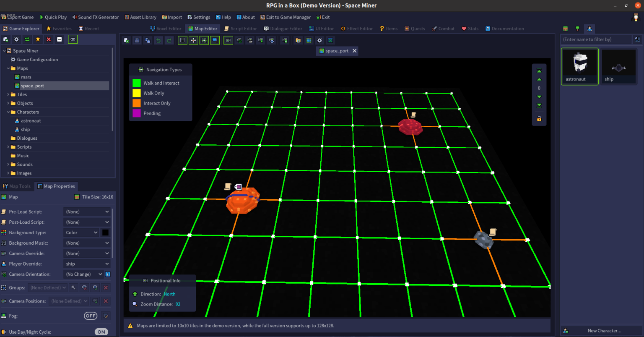Click the New Character button
The height and width of the screenshot is (337, 644).
[600, 331]
